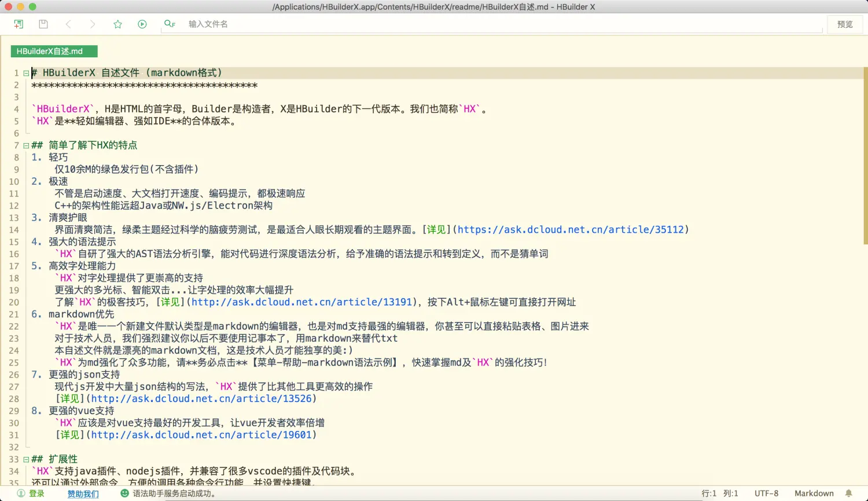Click the 强大的语法提示 list item

point(82,242)
